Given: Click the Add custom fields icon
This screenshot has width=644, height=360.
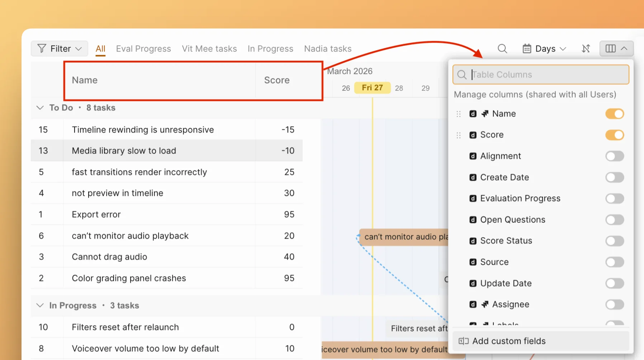Looking at the screenshot, I should pyautogui.click(x=463, y=341).
